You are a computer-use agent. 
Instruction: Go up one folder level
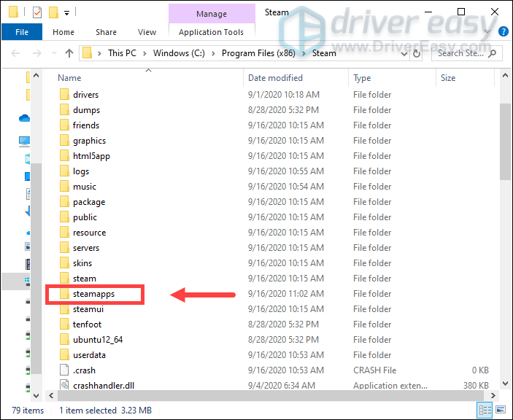pos(69,53)
